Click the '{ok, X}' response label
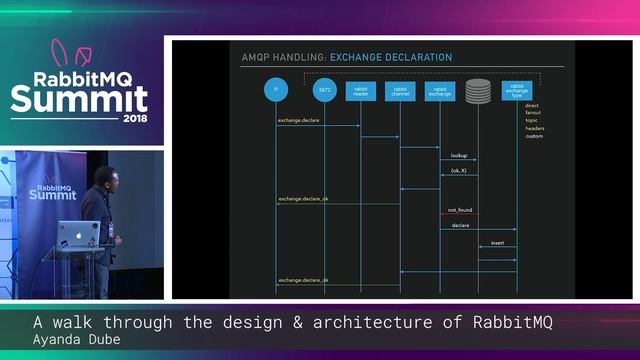This screenshot has height=360, width=640. [x=459, y=171]
